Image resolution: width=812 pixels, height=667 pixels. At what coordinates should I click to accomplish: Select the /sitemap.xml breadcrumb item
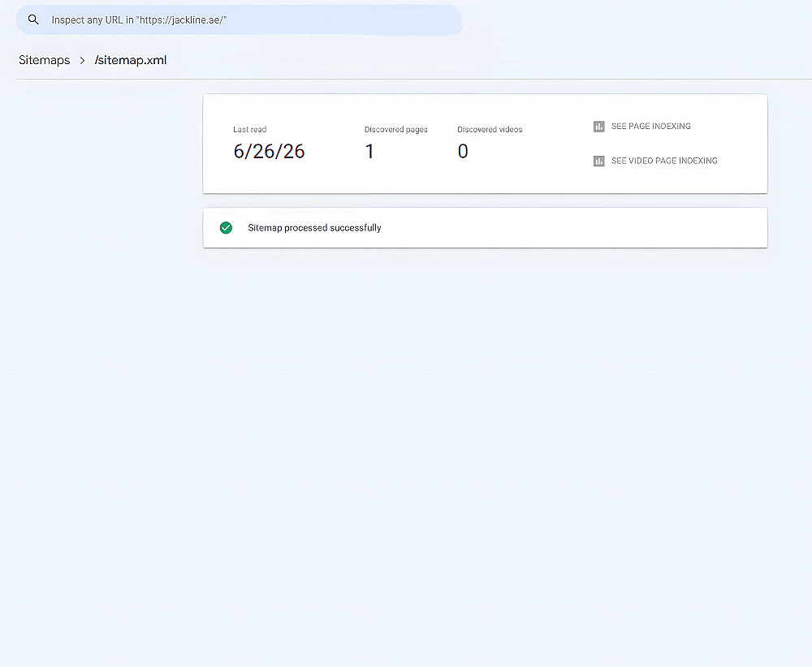[x=131, y=60]
